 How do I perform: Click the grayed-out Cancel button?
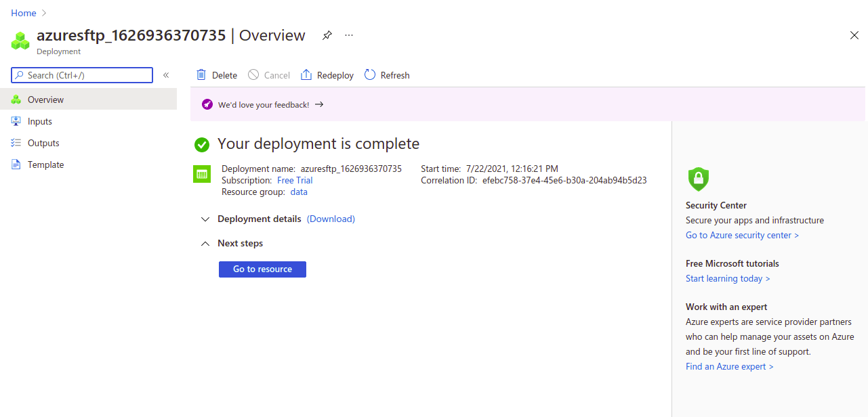click(269, 75)
